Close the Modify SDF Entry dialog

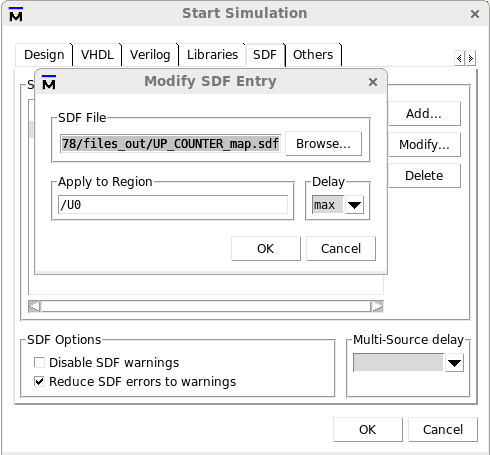click(x=373, y=82)
